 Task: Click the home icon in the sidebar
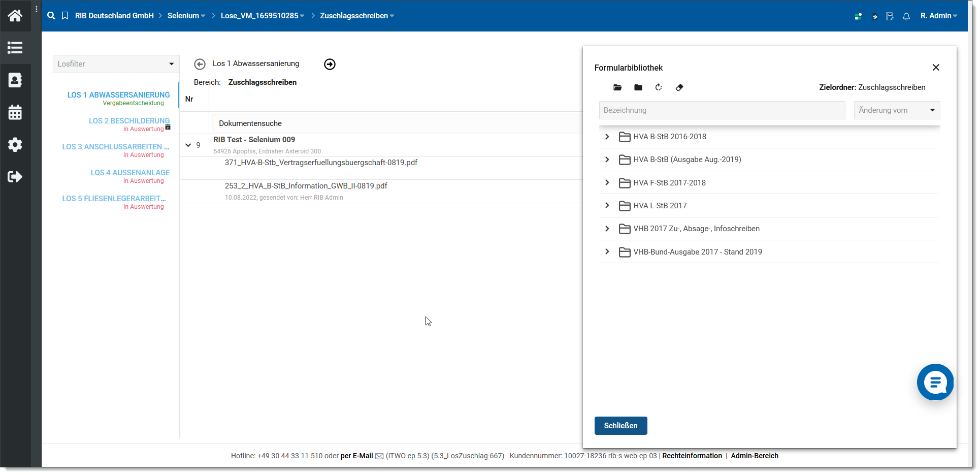pyautogui.click(x=15, y=16)
